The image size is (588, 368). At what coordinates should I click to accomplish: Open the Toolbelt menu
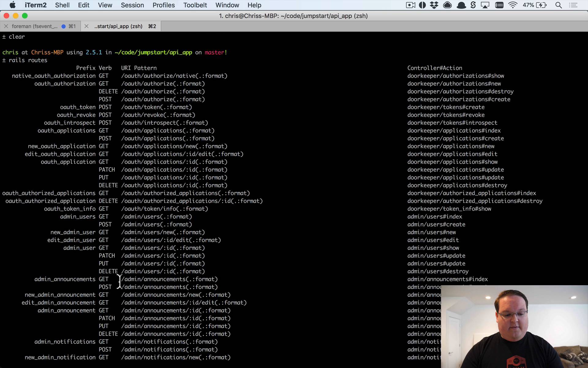(195, 5)
